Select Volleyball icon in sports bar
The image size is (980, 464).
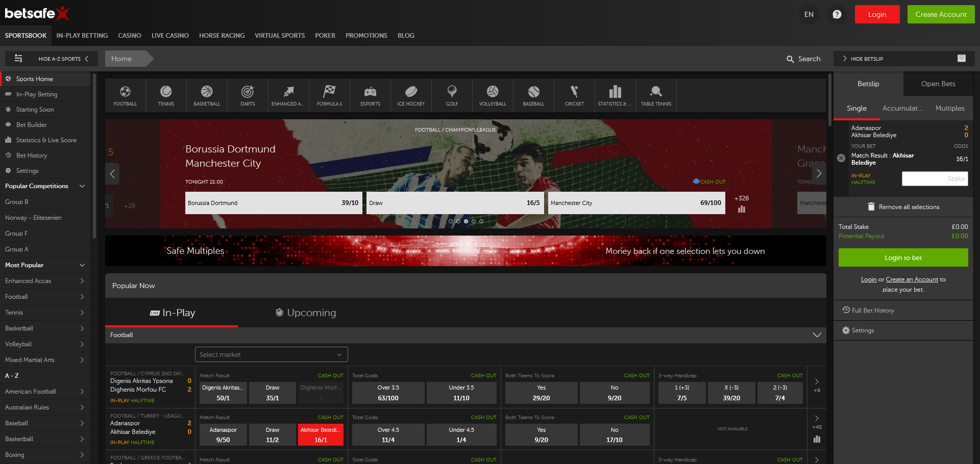493,95
